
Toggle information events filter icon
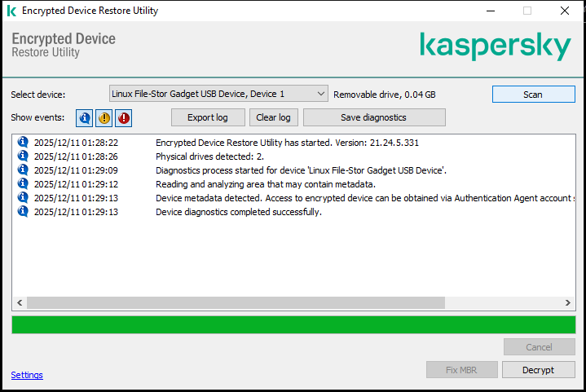(84, 118)
